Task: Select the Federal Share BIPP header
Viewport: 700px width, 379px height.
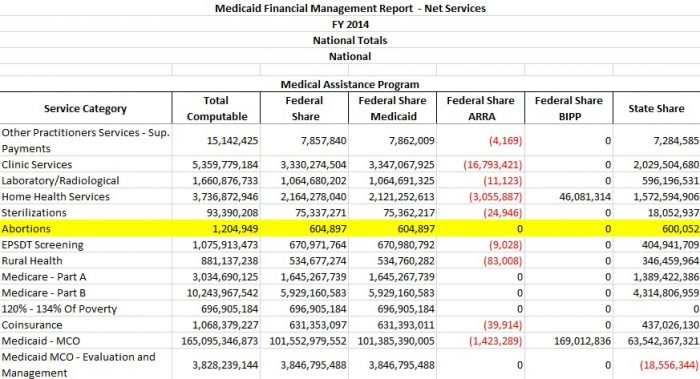Action: [x=569, y=108]
